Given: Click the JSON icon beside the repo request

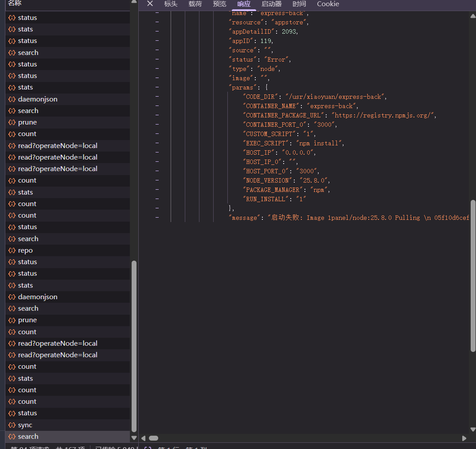Looking at the screenshot, I should click(x=12, y=250).
